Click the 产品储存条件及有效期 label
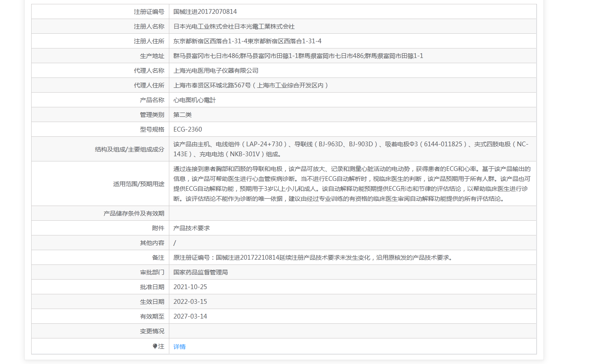Image resolution: width=598 pixels, height=364 pixels. [x=134, y=213]
